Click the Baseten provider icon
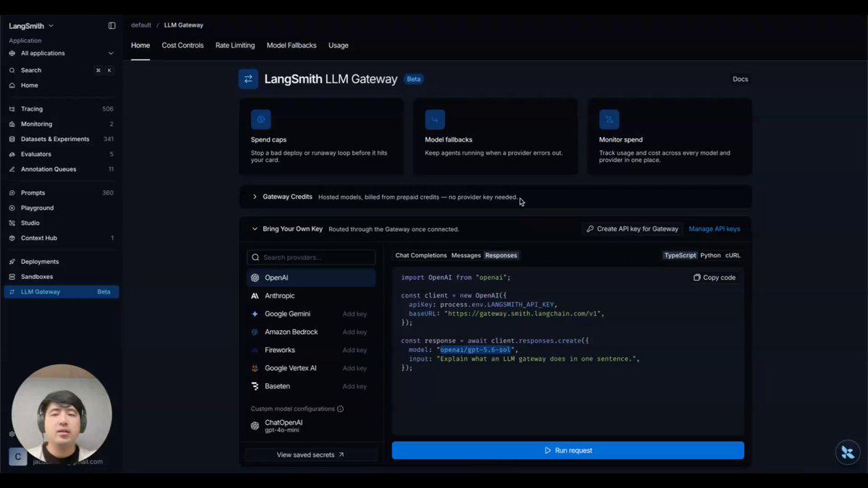The height and width of the screenshot is (488, 868). (x=255, y=386)
